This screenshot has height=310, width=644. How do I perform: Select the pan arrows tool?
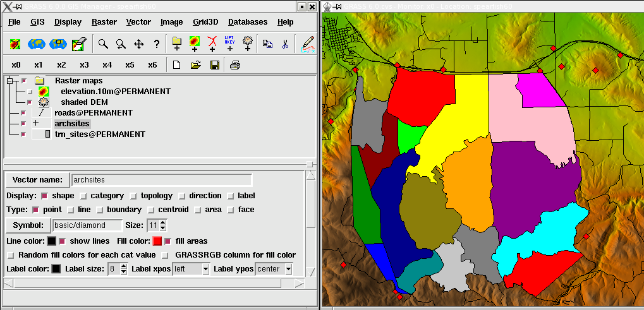pyautogui.click(x=138, y=44)
